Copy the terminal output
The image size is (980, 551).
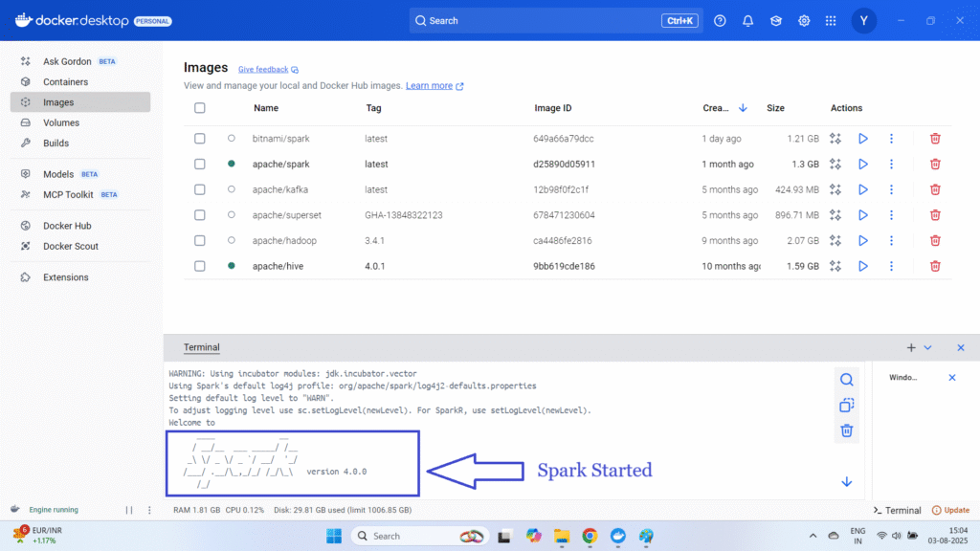846,406
